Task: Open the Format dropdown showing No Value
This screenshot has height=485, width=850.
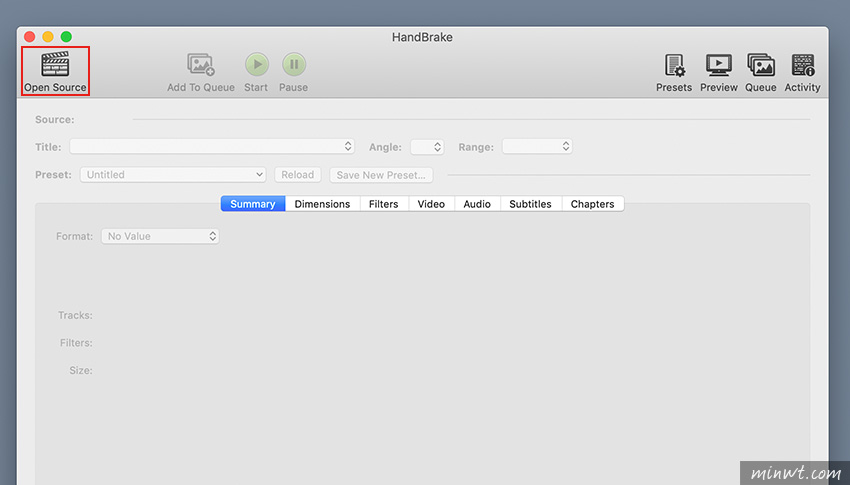Action: pos(160,236)
